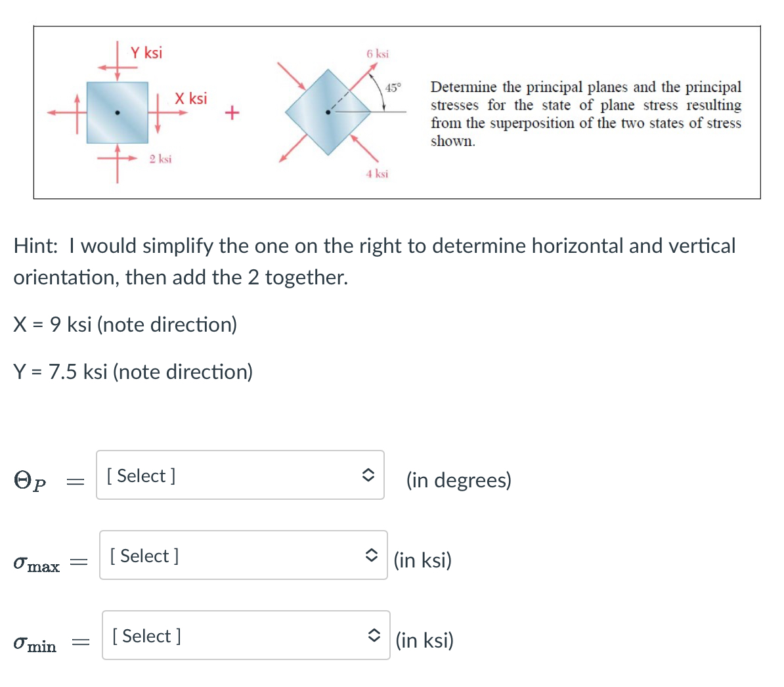Click the 45° angle annotation

click(x=393, y=87)
